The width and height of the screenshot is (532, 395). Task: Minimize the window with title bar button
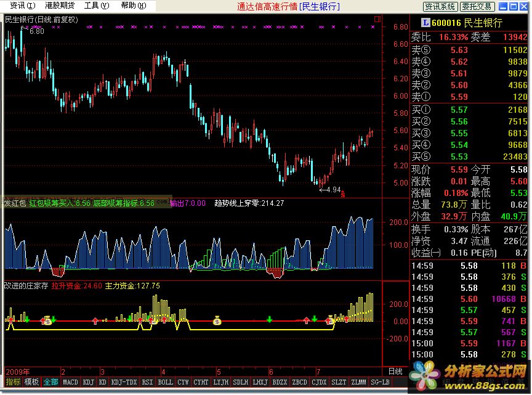(503, 6)
